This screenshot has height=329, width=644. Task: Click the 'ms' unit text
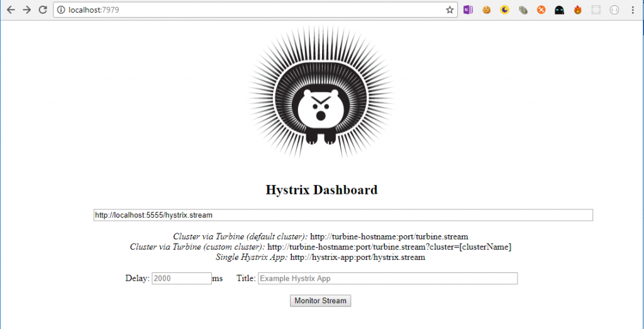pyautogui.click(x=217, y=279)
